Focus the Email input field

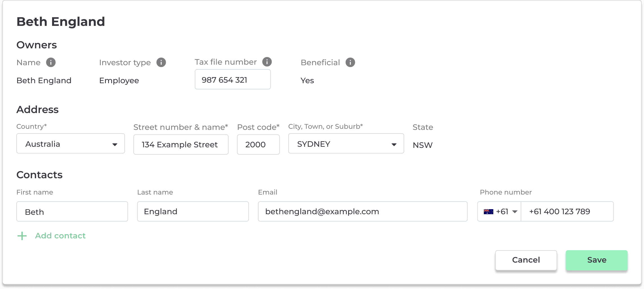[363, 211]
